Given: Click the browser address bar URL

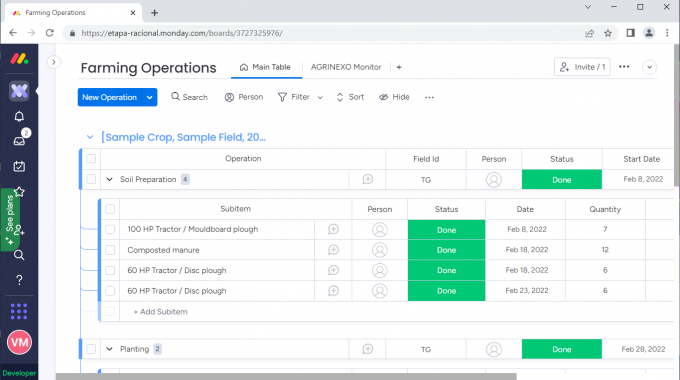Looking at the screenshot, I should [x=182, y=33].
